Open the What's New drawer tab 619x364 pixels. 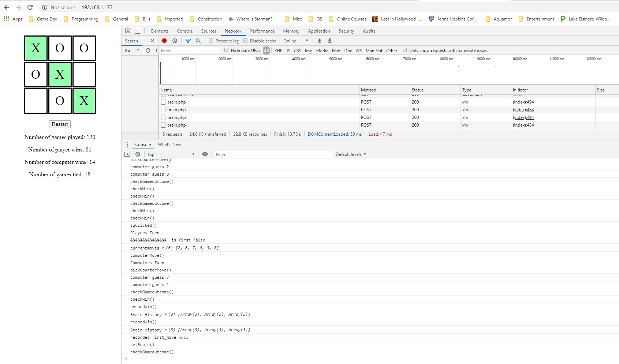(169, 145)
